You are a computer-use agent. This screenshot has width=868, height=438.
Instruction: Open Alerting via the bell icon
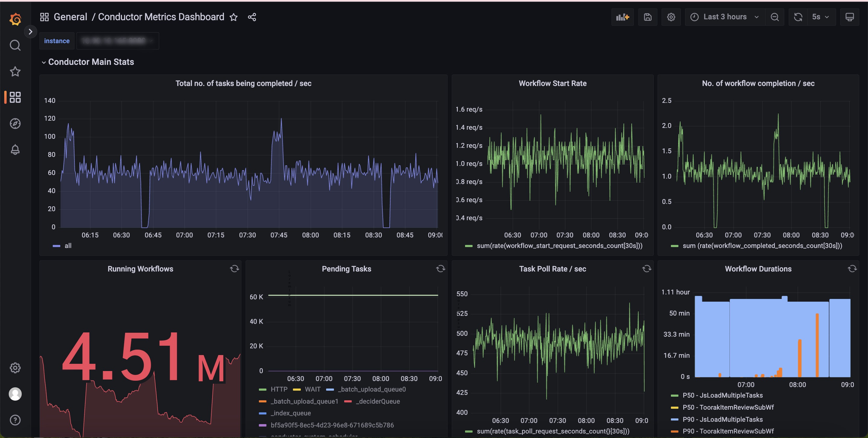[15, 149]
